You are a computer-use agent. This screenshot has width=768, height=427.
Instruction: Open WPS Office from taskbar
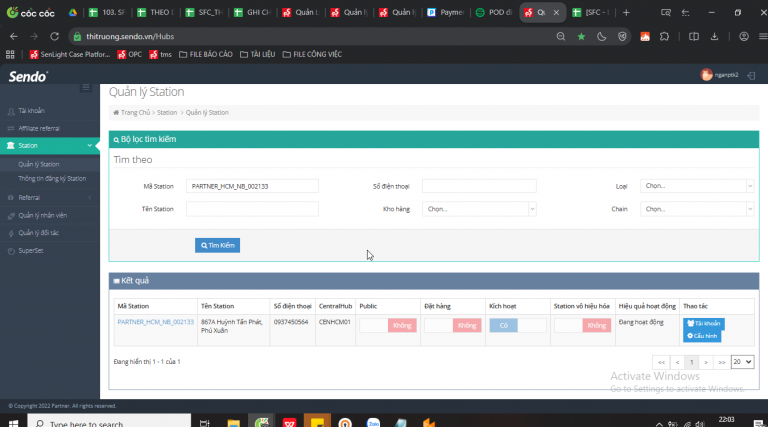click(289, 423)
